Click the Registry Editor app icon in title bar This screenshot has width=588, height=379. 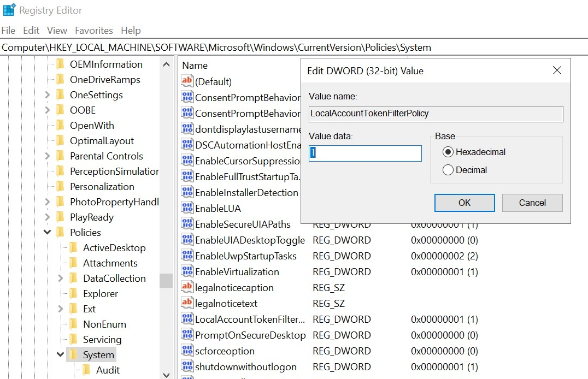click(x=9, y=10)
